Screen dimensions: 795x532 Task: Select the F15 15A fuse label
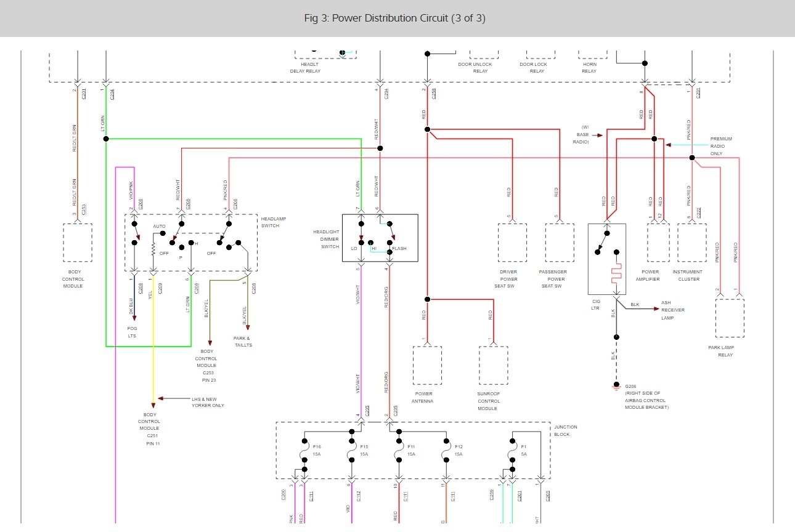point(364,450)
